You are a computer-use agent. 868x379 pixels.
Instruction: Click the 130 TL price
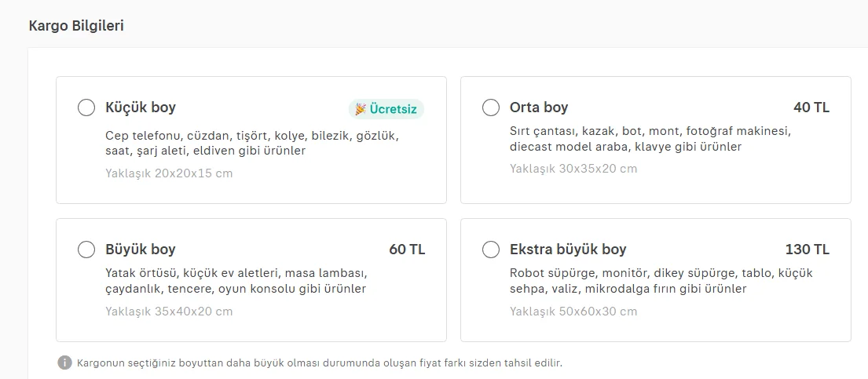[808, 250]
